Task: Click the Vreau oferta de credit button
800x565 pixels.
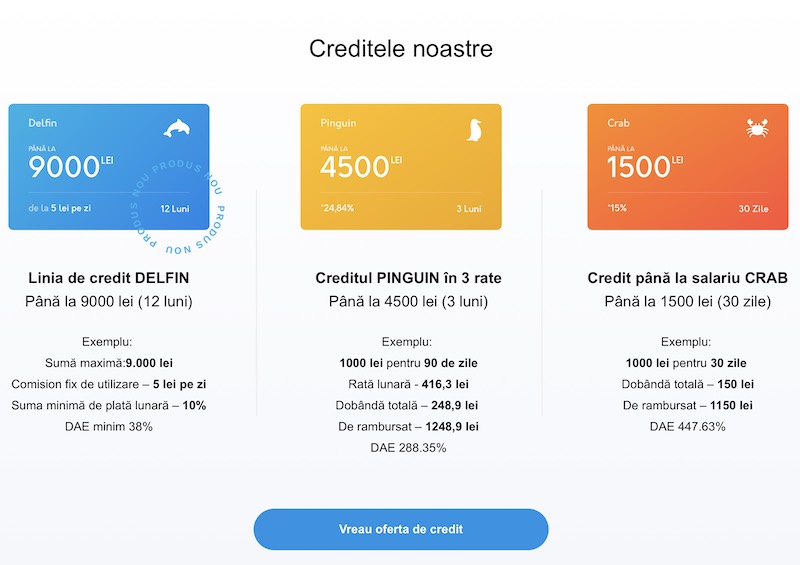Action: click(401, 529)
